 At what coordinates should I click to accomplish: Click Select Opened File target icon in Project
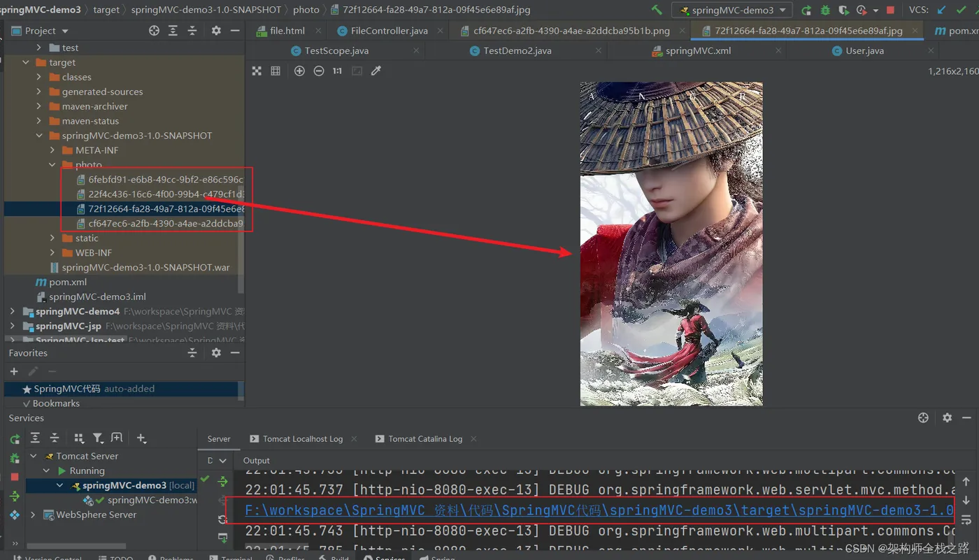coord(154,31)
